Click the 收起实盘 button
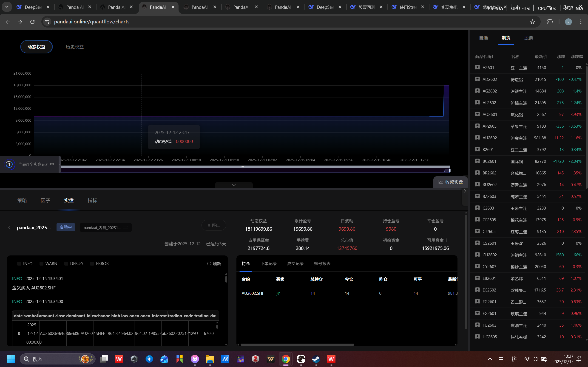Viewport: 588px width, 367px height. click(451, 182)
